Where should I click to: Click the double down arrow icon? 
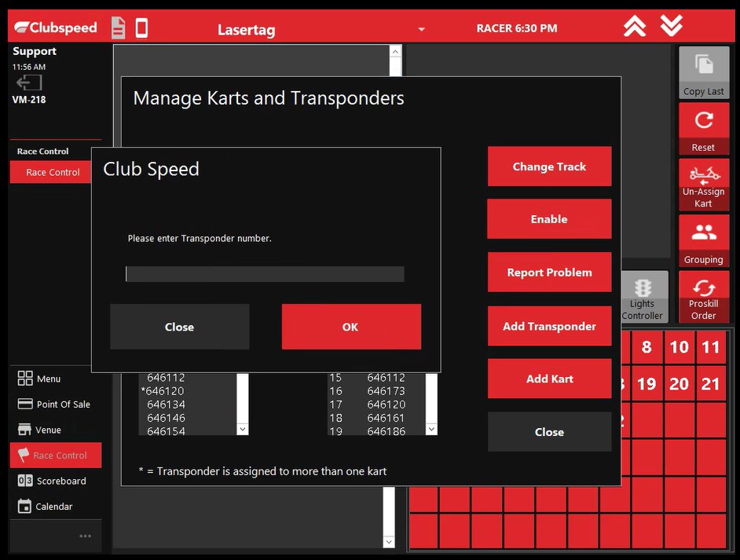point(672,26)
